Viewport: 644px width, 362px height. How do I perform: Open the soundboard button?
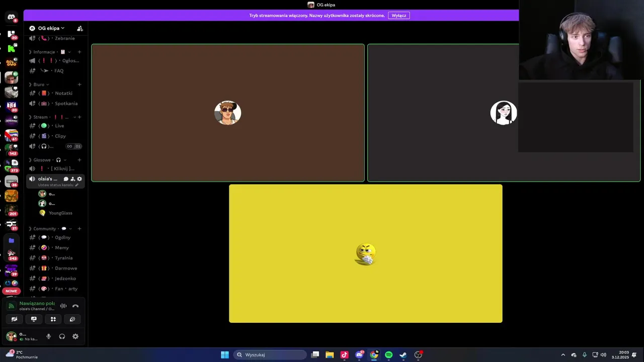click(x=72, y=319)
